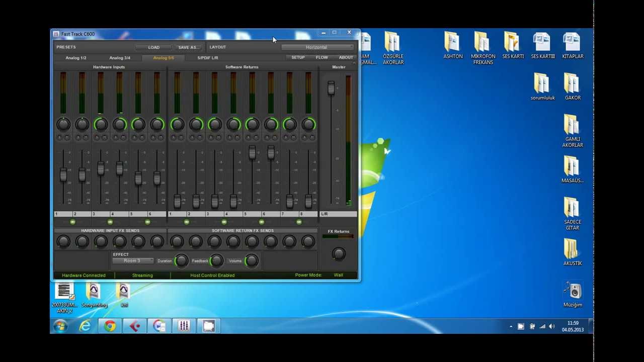Image resolution: width=644 pixels, height=362 pixels.
Task: Select the sorumluluk folder icon
Action: pyautogui.click(x=542, y=87)
